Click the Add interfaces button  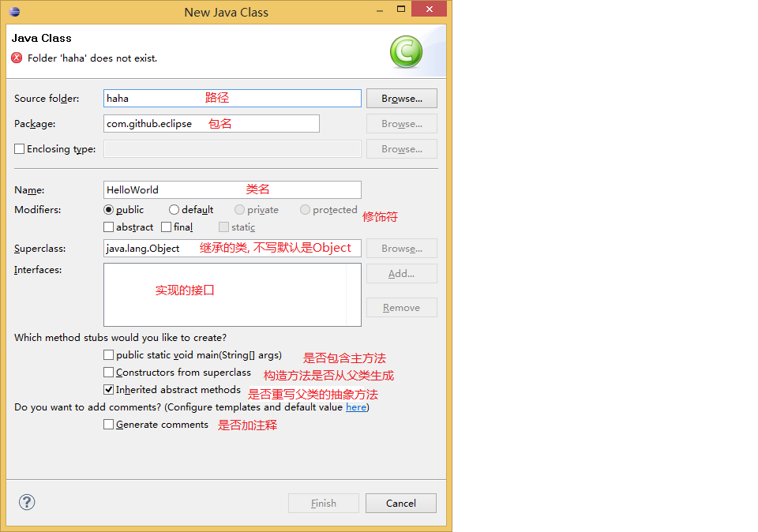pos(402,273)
